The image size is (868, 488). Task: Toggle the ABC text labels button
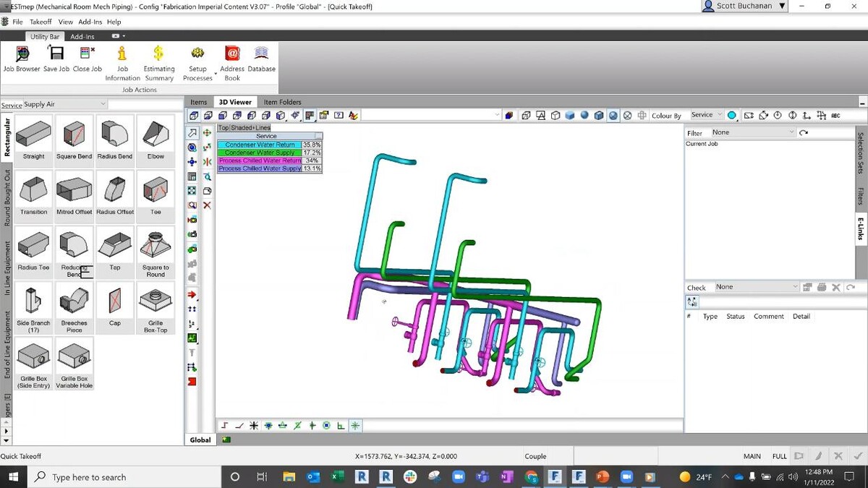point(836,116)
